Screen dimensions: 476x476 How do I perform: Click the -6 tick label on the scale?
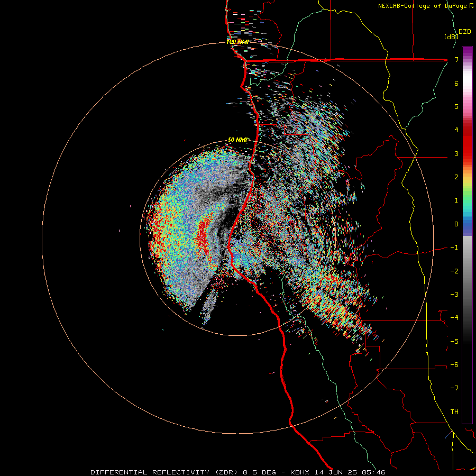click(x=454, y=364)
